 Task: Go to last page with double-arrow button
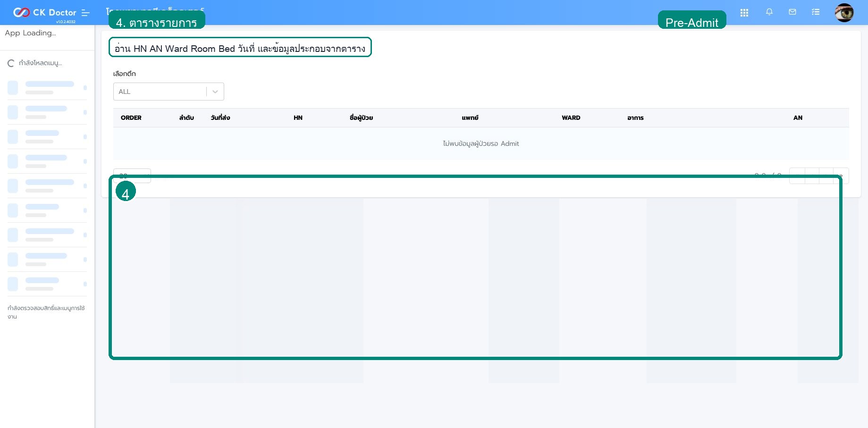point(841,176)
